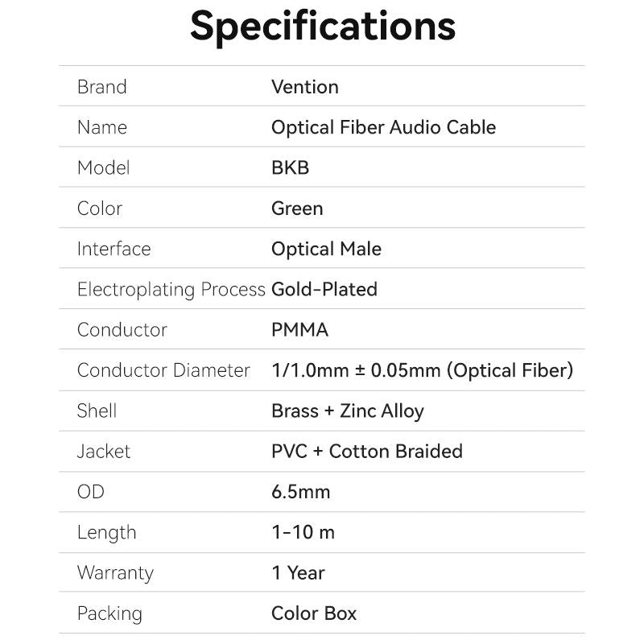Click the Brass + Zinc Alloy value
644x644 pixels.
click(347, 411)
